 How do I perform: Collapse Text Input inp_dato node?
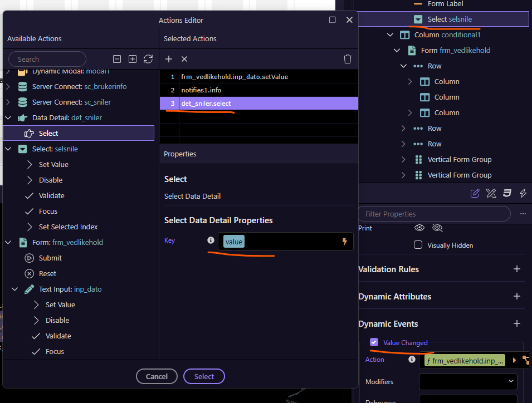14,289
